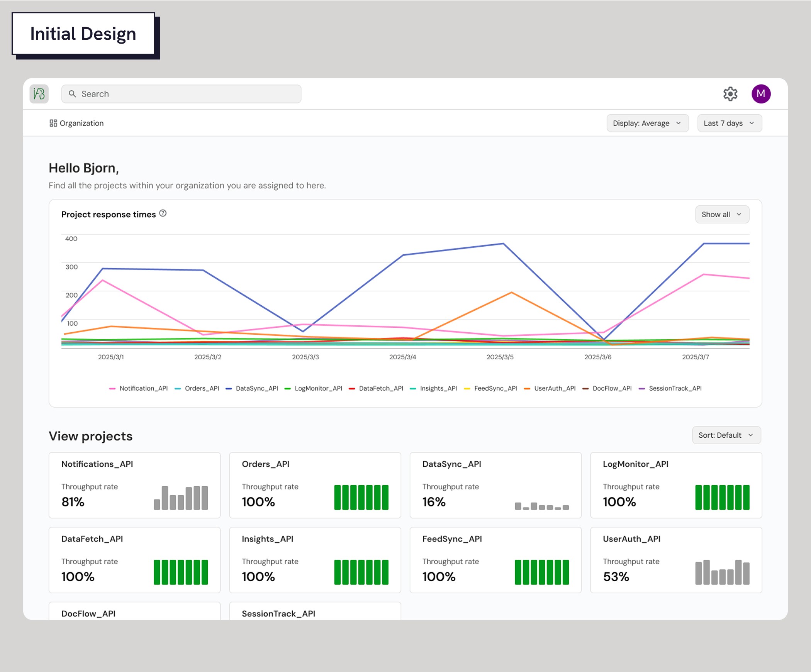Click the green app logo icon
This screenshot has height=672, width=811.
click(39, 94)
